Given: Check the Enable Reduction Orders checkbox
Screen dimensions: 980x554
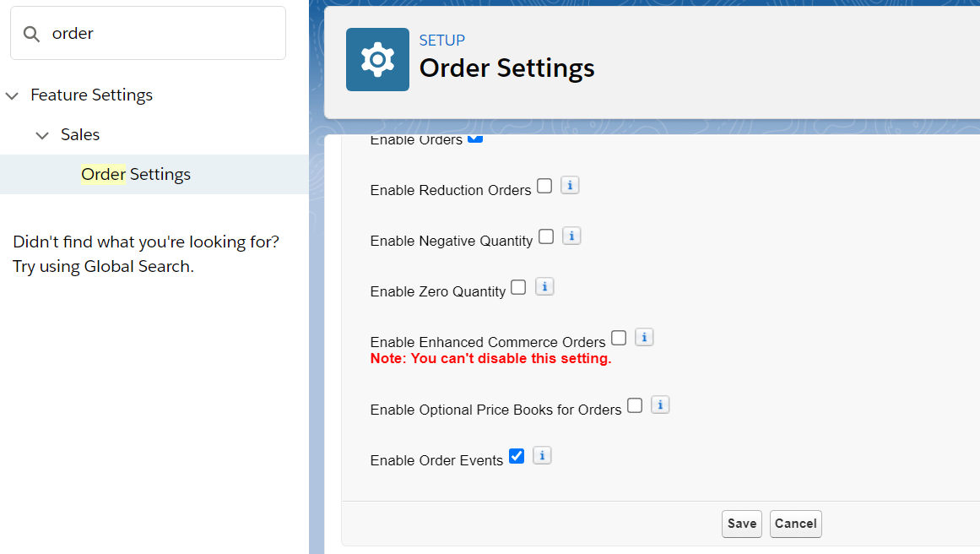Looking at the screenshot, I should click(x=544, y=185).
